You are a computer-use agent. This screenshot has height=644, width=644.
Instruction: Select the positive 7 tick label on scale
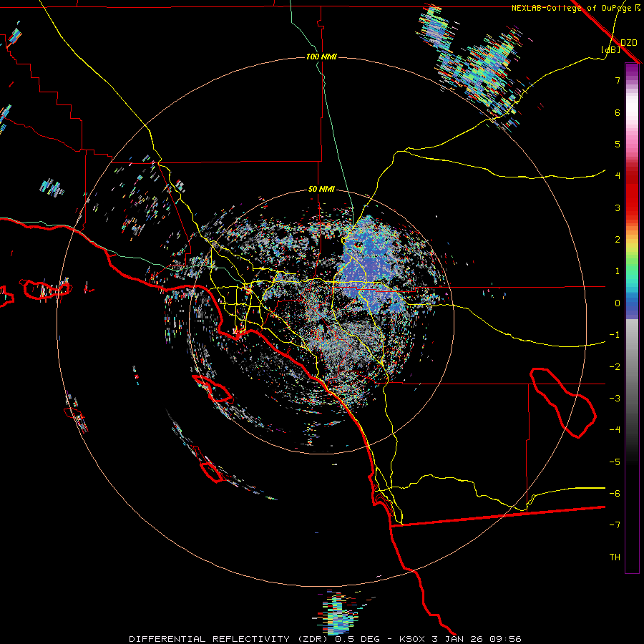[618, 80]
